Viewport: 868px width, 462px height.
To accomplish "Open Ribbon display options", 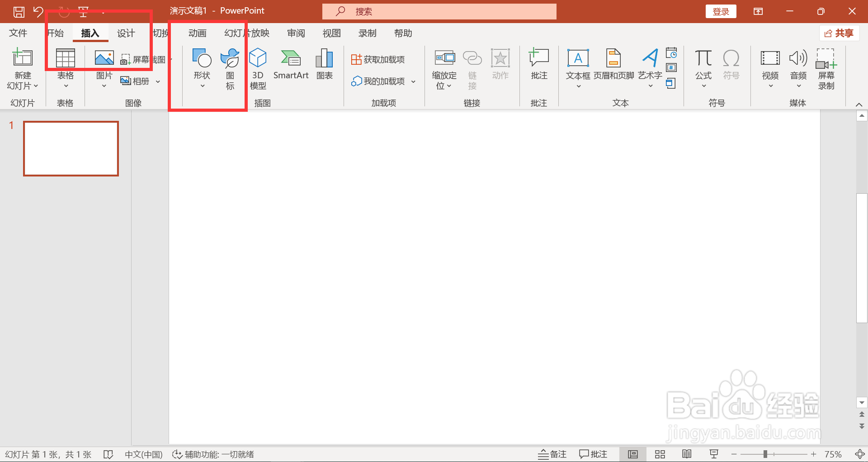I will [x=758, y=12].
